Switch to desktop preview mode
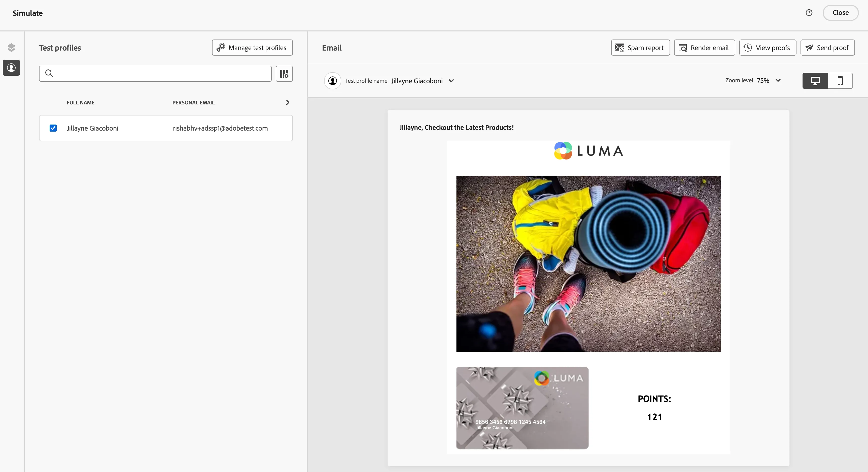Image resolution: width=868 pixels, height=472 pixels. pos(815,81)
